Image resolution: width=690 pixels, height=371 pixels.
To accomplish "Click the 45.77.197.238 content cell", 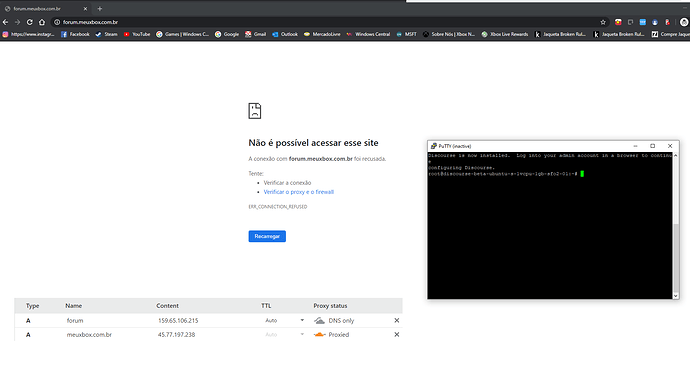I will (x=176, y=334).
